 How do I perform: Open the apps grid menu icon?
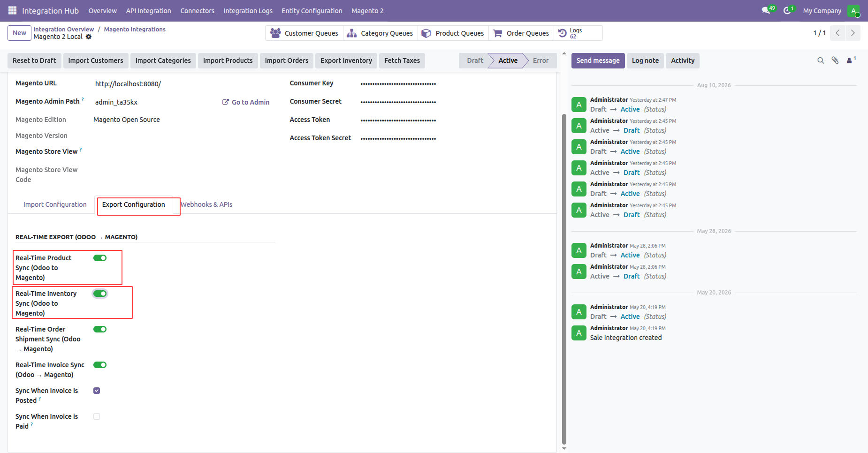12,10
